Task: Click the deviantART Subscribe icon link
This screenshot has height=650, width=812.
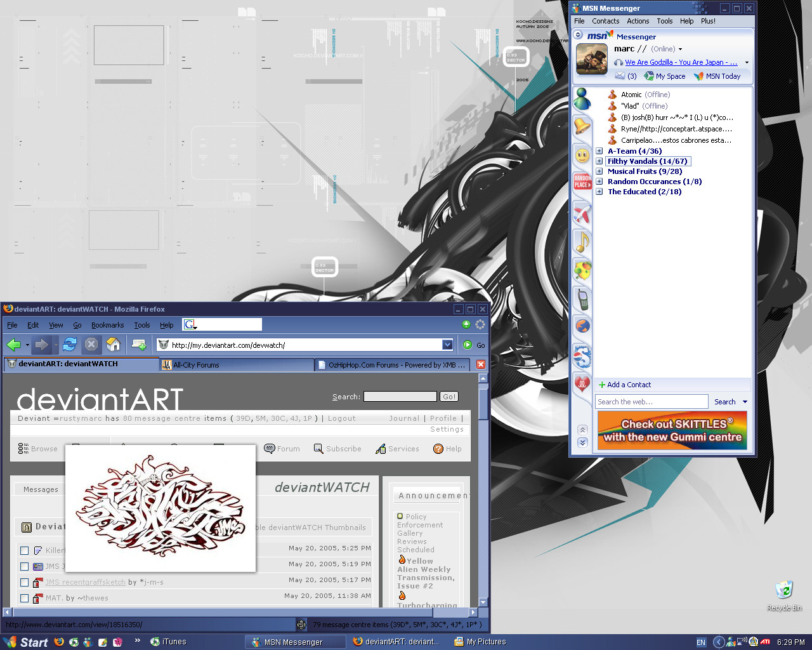Action: click(337, 449)
